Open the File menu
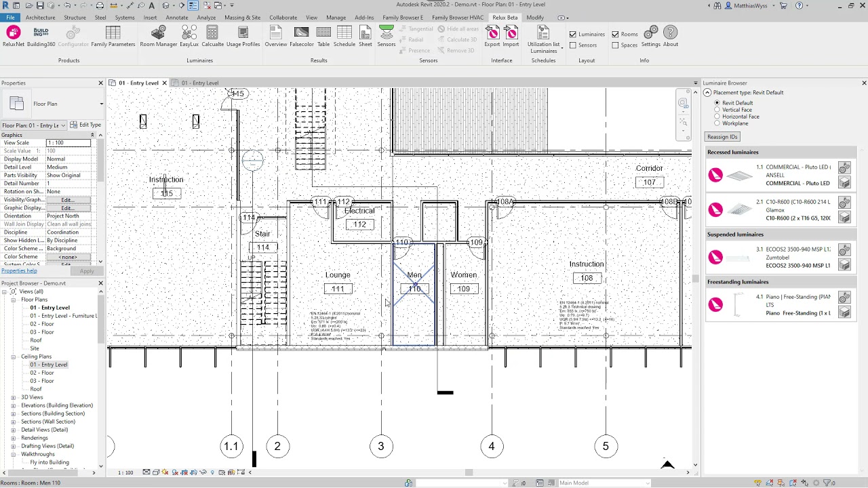The height and width of the screenshot is (488, 868). pos(10,17)
